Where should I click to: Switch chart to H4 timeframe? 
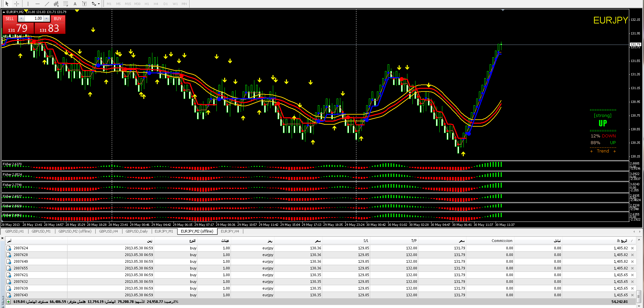[156, 4]
